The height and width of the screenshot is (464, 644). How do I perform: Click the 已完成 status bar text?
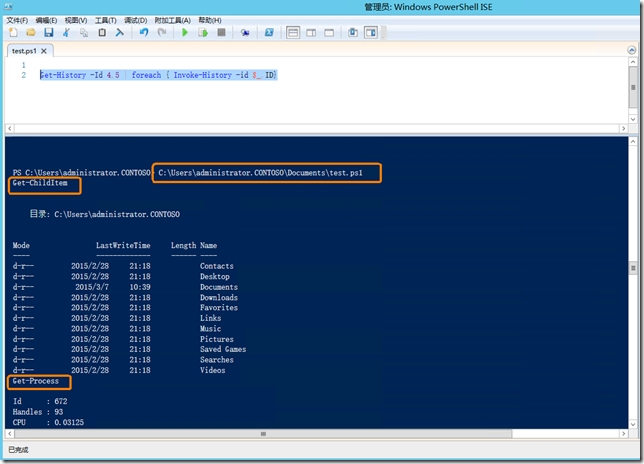18,450
